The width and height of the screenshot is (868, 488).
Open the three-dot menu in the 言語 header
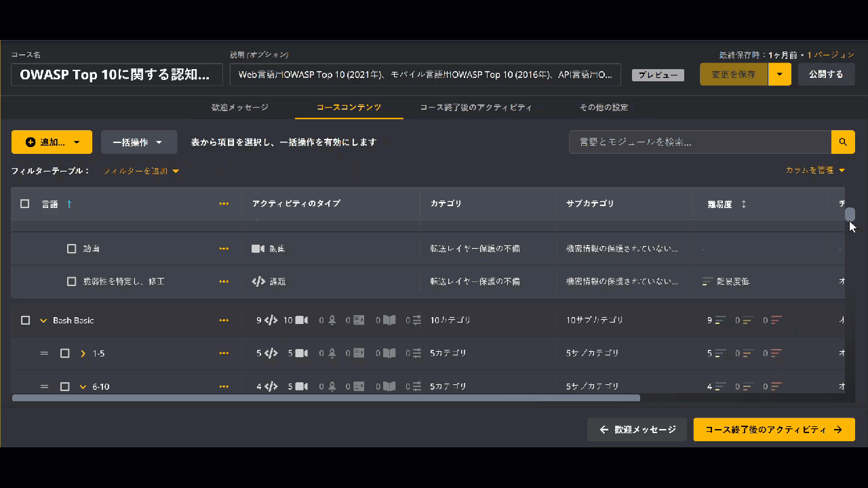click(x=224, y=204)
